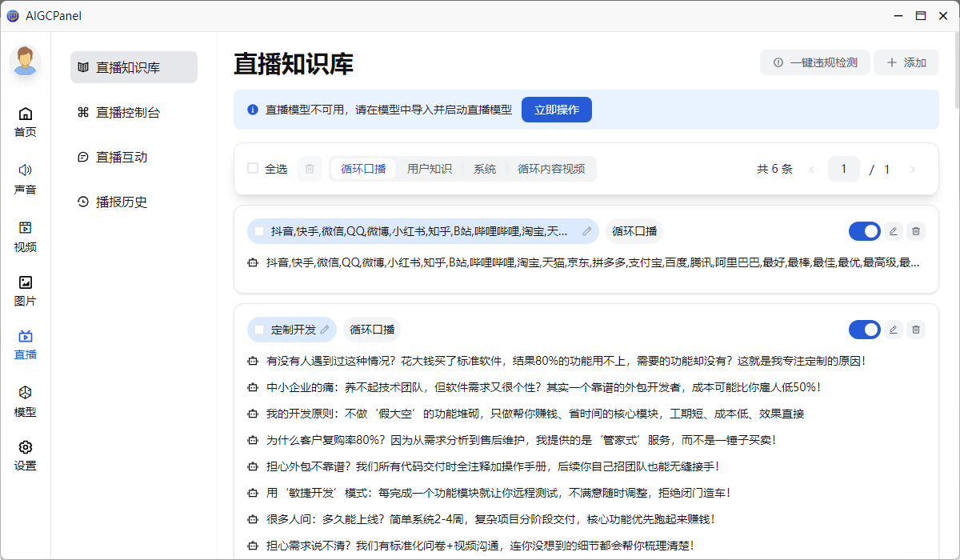The image size is (960, 560).
Task: Check the 全选 select-all checkbox
Action: (252, 168)
